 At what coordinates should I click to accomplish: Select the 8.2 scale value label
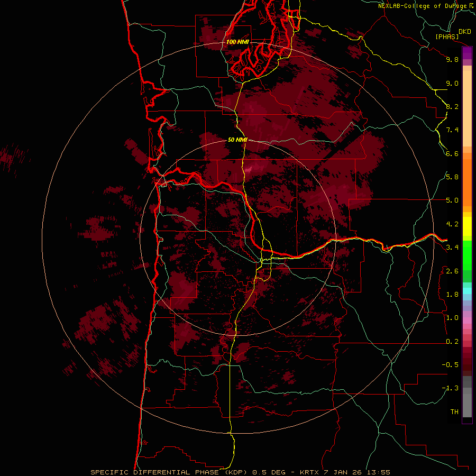452,107
